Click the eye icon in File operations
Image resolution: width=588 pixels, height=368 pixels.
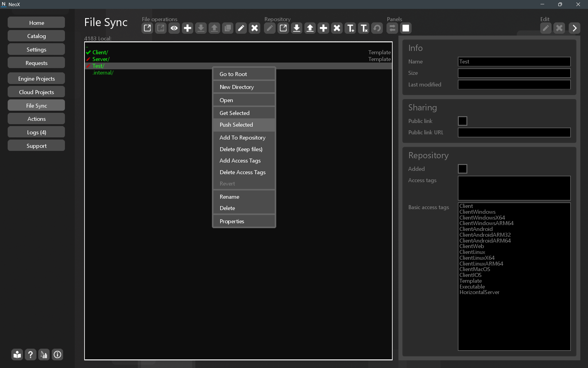[x=174, y=28]
